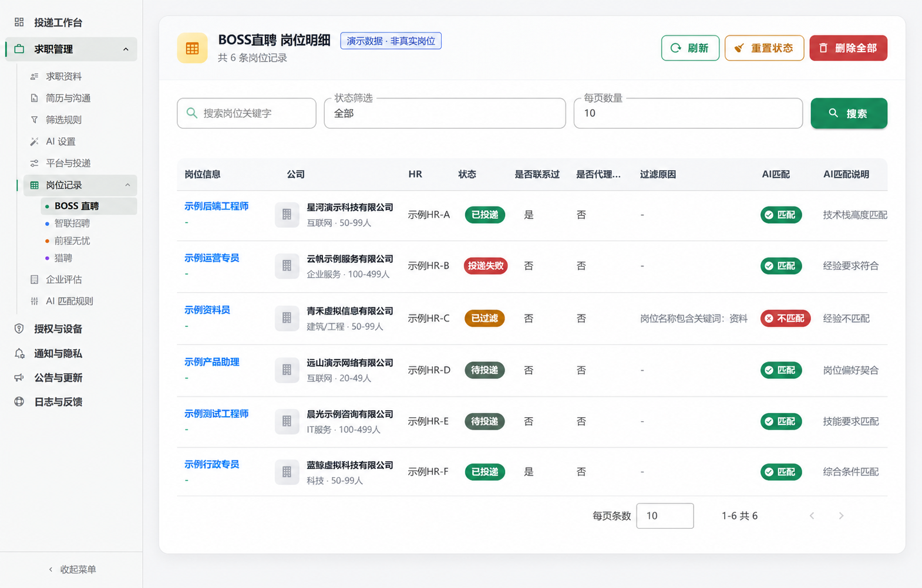Image resolution: width=922 pixels, height=588 pixels.
Task: Select BOSS 直聘 in sidebar
Action: point(89,206)
